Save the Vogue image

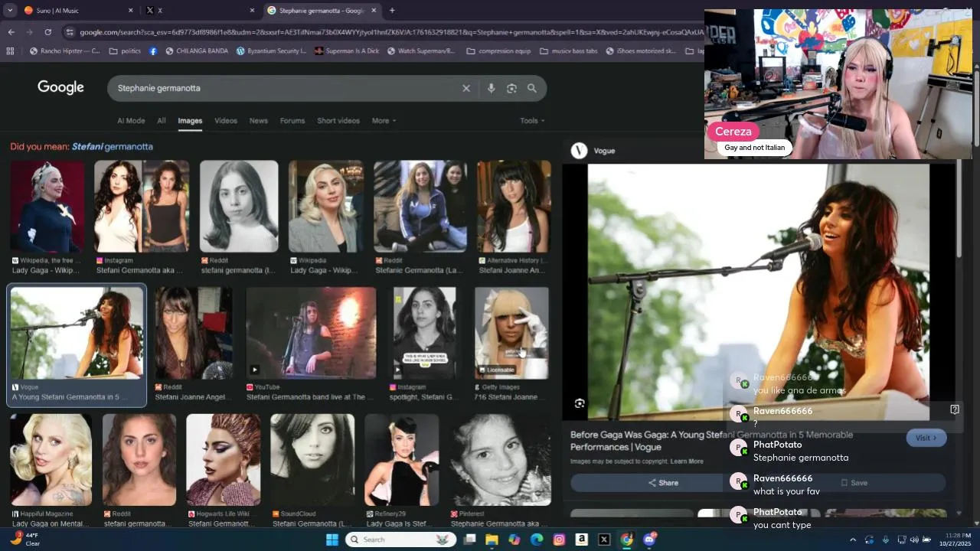coord(854,483)
